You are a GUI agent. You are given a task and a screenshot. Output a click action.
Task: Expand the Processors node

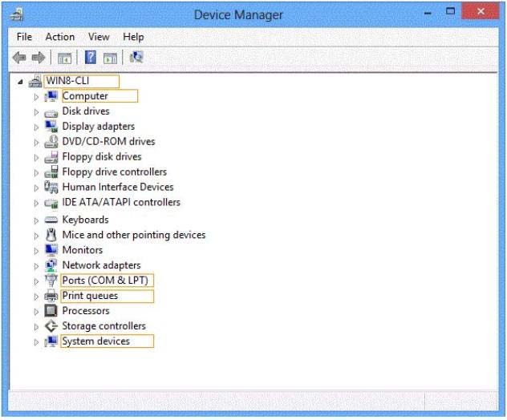[36, 312]
